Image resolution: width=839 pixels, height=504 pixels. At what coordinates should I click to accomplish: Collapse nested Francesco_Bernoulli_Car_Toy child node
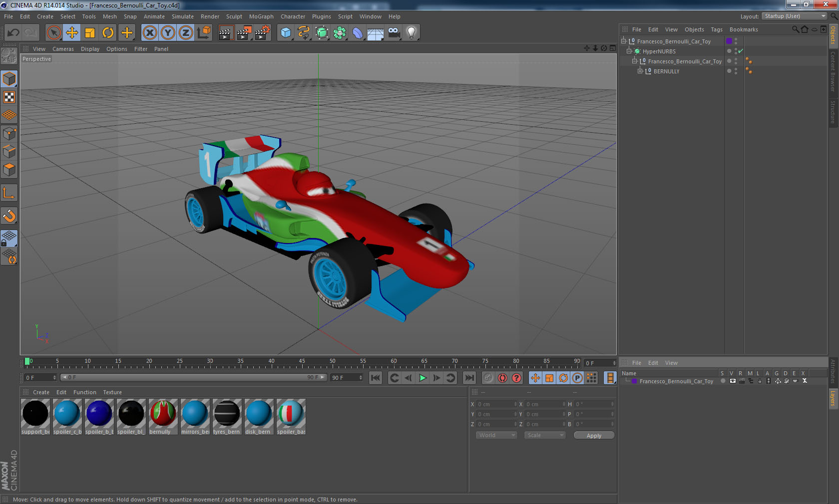pos(635,61)
